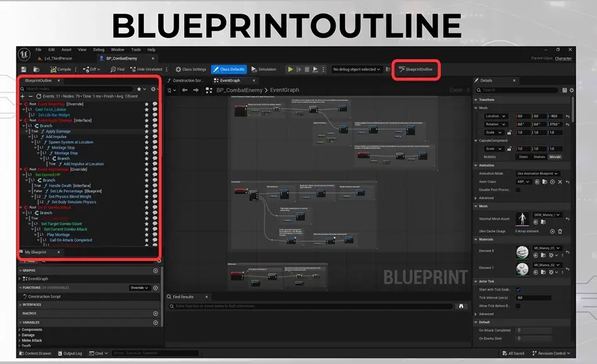
Task: Open Construction Script in My Blueprint
Action: coord(44,297)
